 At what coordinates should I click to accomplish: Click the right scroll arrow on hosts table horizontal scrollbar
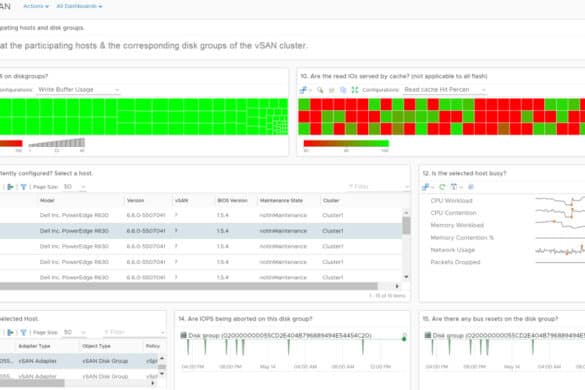point(397,286)
